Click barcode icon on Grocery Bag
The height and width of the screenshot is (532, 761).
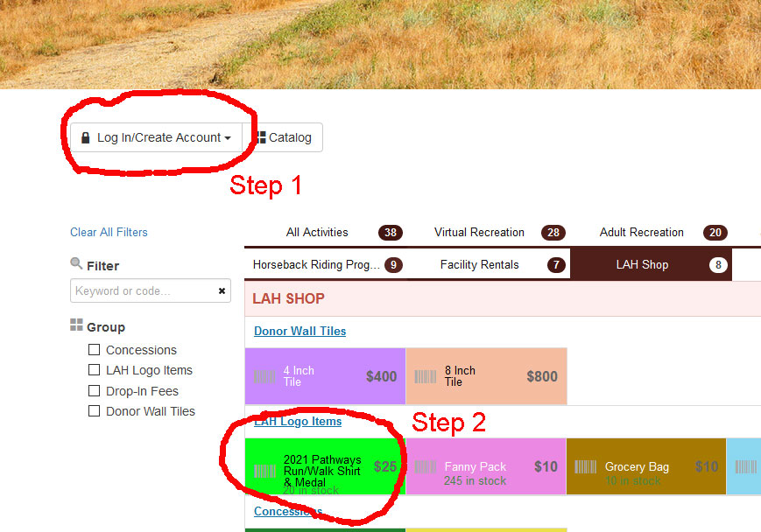[585, 467]
